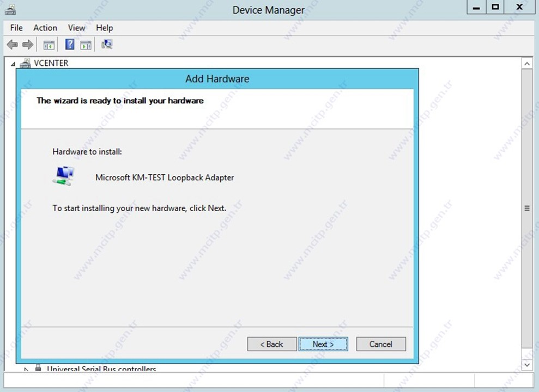
Task: Select Universal Serial Bus controllers item
Action: [101, 369]
